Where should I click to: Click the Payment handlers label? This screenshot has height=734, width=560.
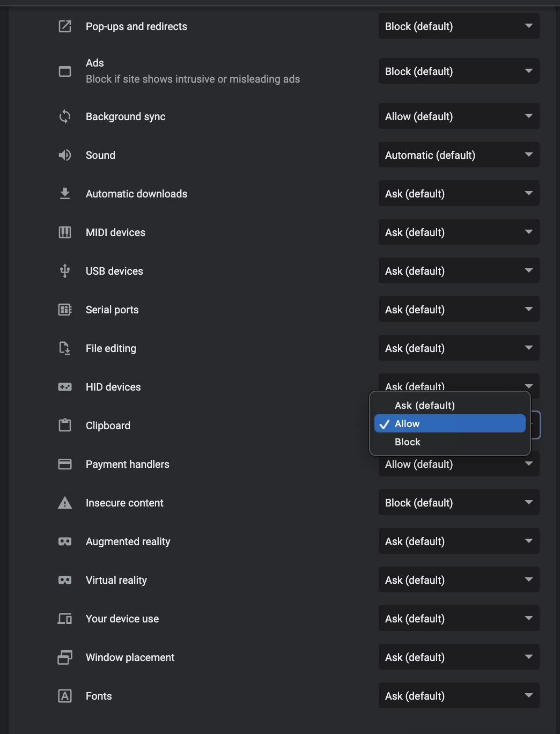127,464
